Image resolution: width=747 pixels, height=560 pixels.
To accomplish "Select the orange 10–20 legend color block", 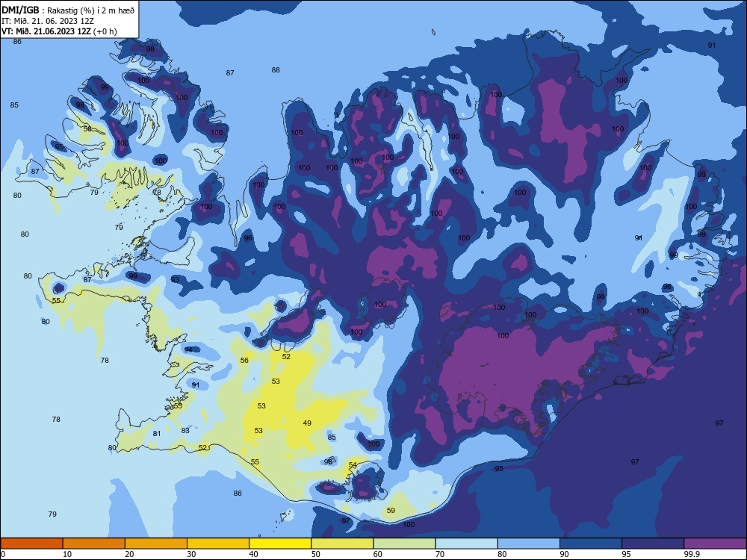I will coord(94,544).
